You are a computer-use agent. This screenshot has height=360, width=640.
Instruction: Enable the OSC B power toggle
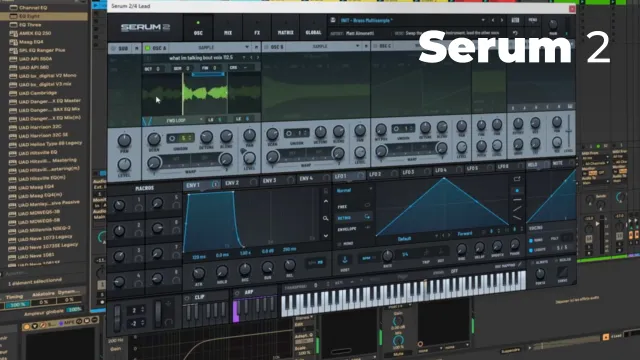(x=266, y=47)
